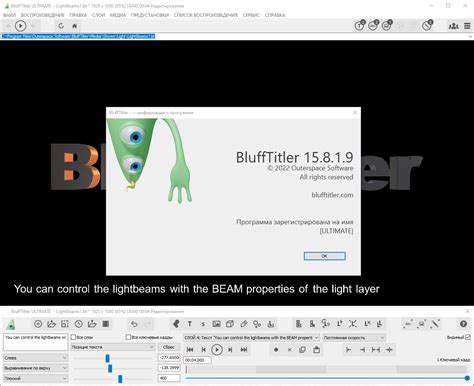Viewport: 474px width, 386px height.
Task: Click the 'Сброс' reset button
Action: pyautogui.click(x=169, y=347)
